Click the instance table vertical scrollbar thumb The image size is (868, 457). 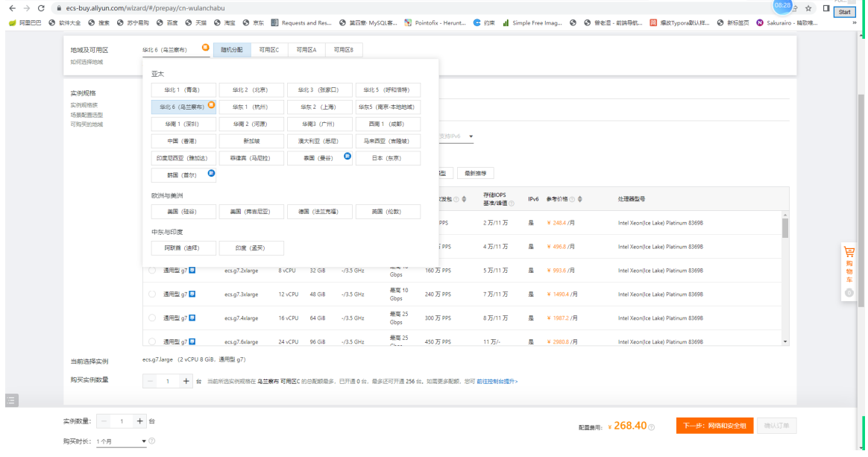(785, 227)
